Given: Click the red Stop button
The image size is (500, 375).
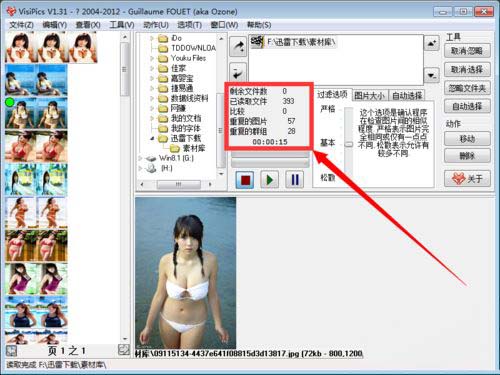Looking at the screenshot, I should (x=245, y=180).
